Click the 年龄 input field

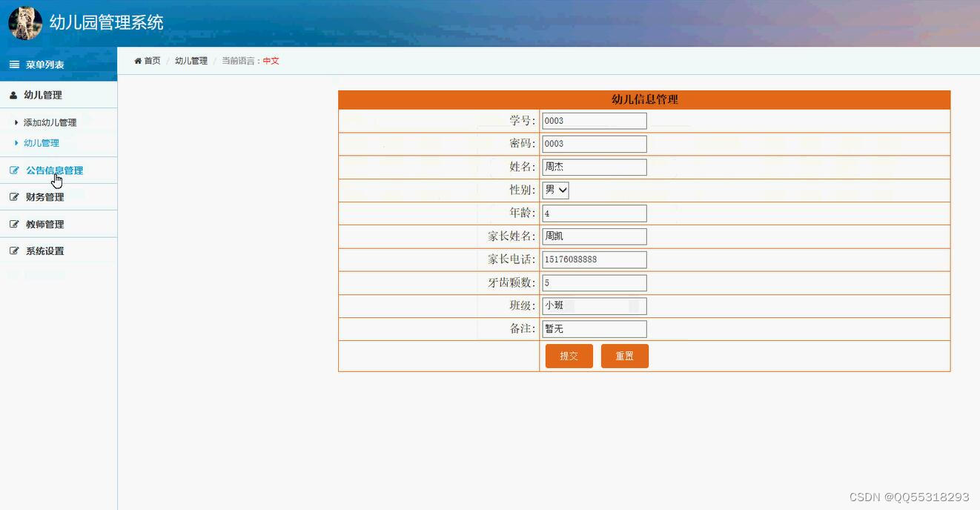click(x=595, y=213)
